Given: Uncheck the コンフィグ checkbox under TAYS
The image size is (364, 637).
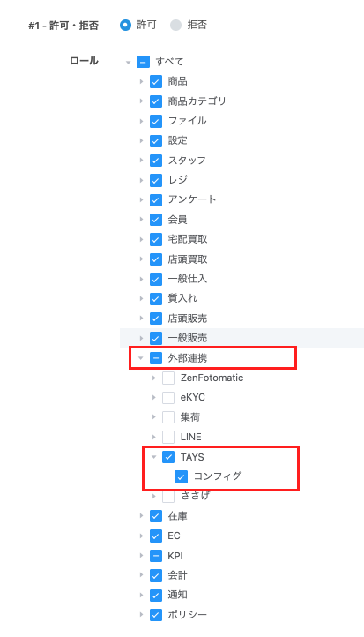Looking at the screenshot, I should coord(181,476).
